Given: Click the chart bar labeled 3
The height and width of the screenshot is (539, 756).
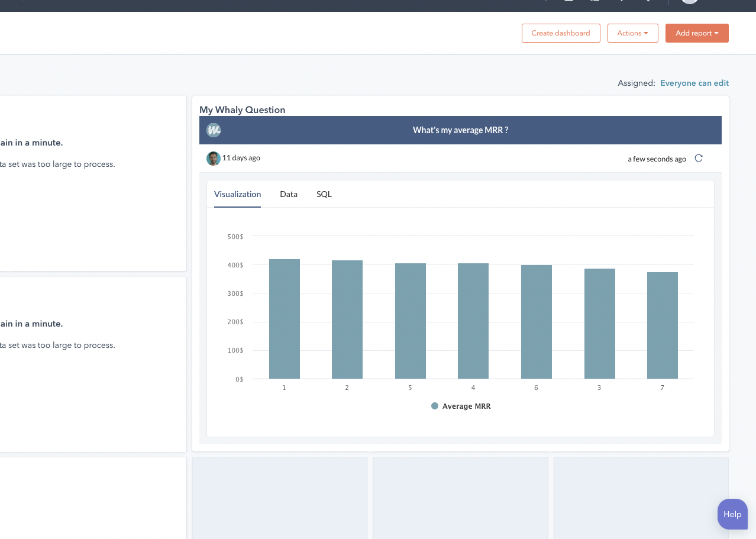Looking at the screenshot, I should tap(599, 324).
